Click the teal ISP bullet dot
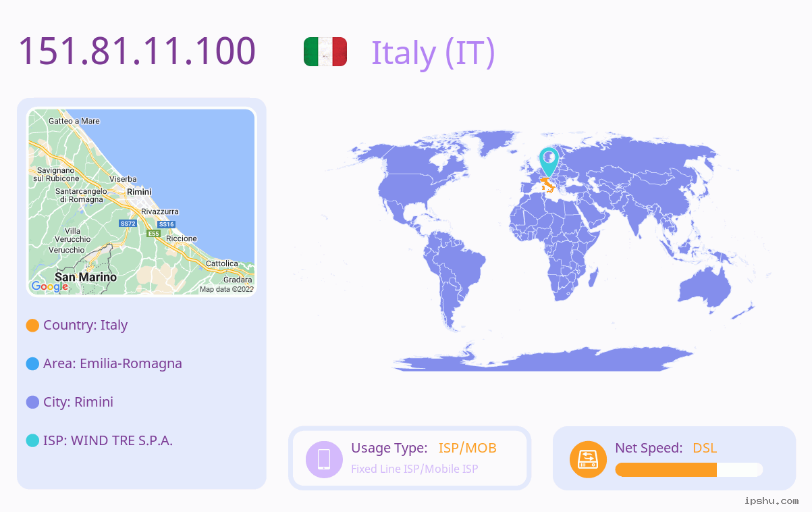The width and height of the screenshot is (812, 512). [x=32, y=440]
